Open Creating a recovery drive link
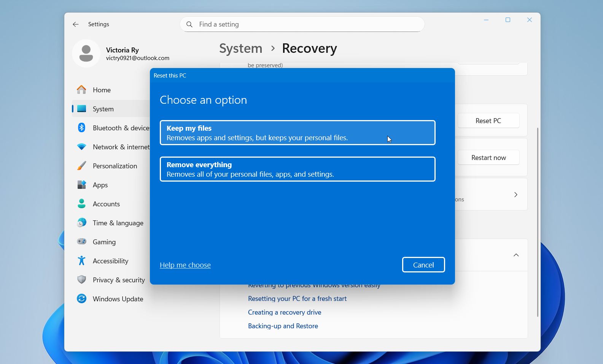The image size is (603, 364). pos(284,312)
